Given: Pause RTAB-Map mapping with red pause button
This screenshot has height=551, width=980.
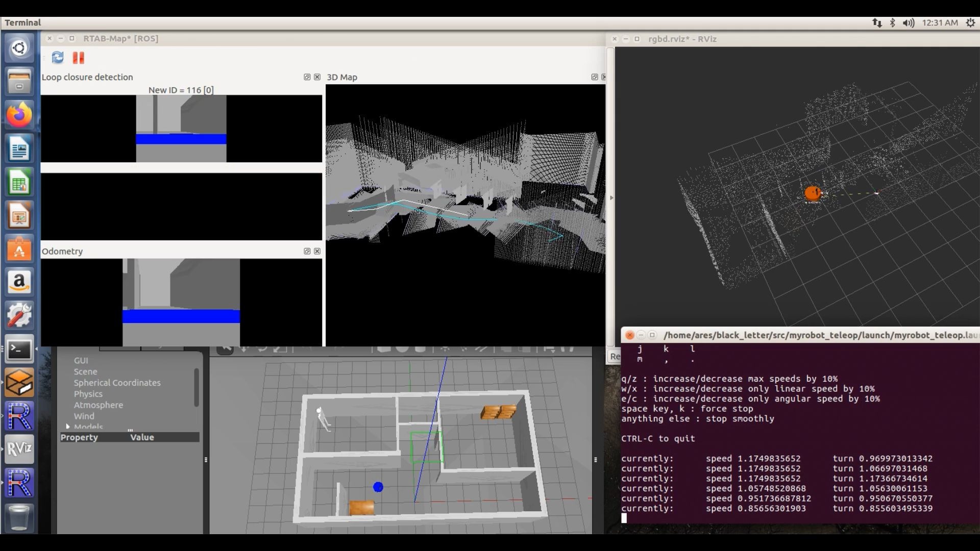Looking at the screenshot, I should (78, 58).
